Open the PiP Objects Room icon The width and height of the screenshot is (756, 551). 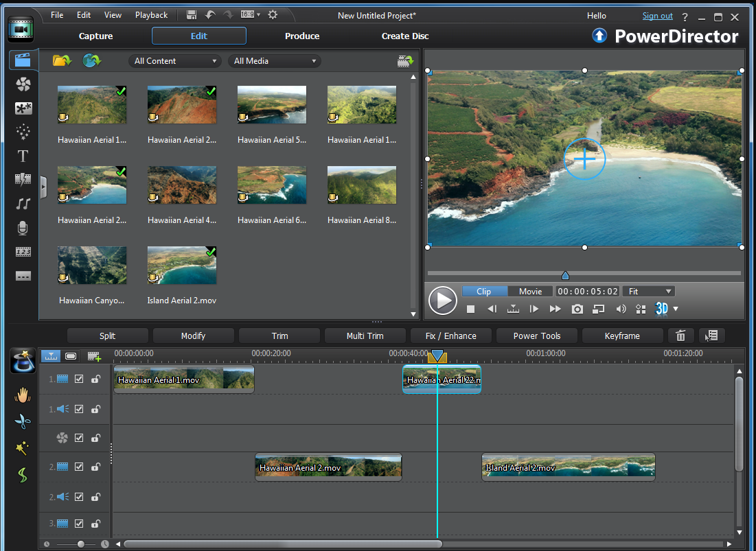[x=23, y=108]
